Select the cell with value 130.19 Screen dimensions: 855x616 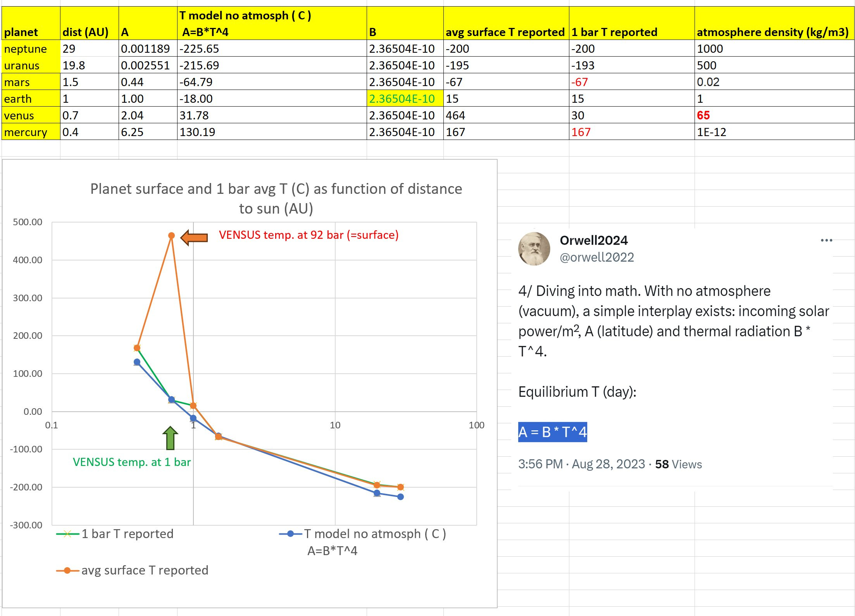click(x=272, y=132)
